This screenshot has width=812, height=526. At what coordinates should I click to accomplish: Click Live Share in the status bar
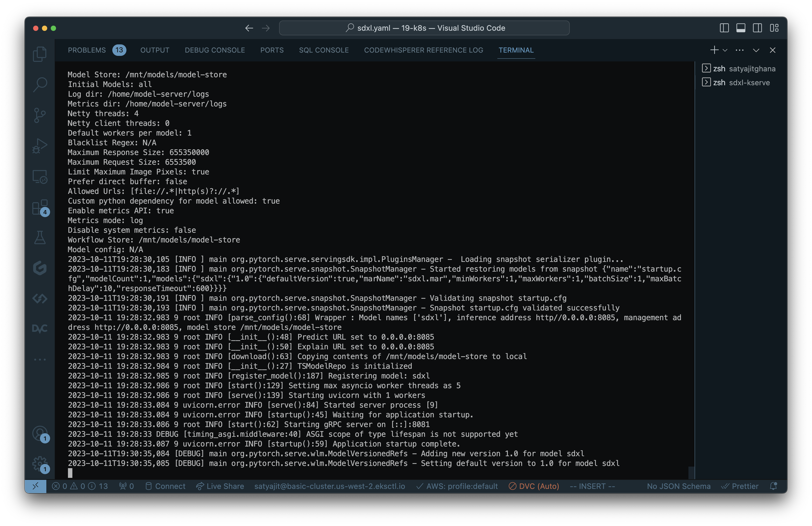(220, 486)
